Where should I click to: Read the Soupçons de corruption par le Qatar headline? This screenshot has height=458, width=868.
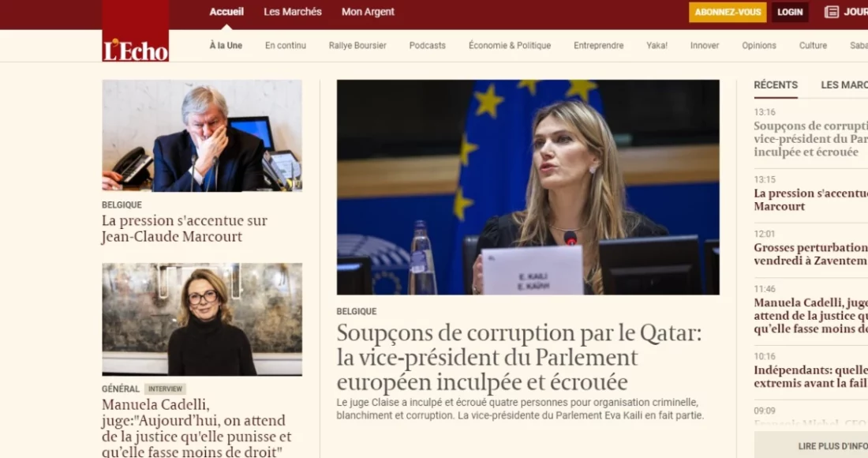click(x=519, y=357)
